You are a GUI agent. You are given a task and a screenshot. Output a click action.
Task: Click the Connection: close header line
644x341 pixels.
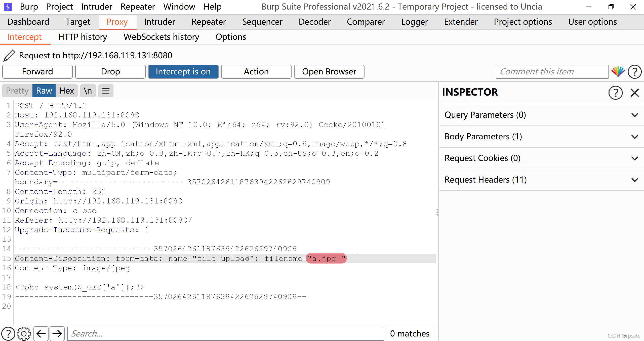point(56,210)
